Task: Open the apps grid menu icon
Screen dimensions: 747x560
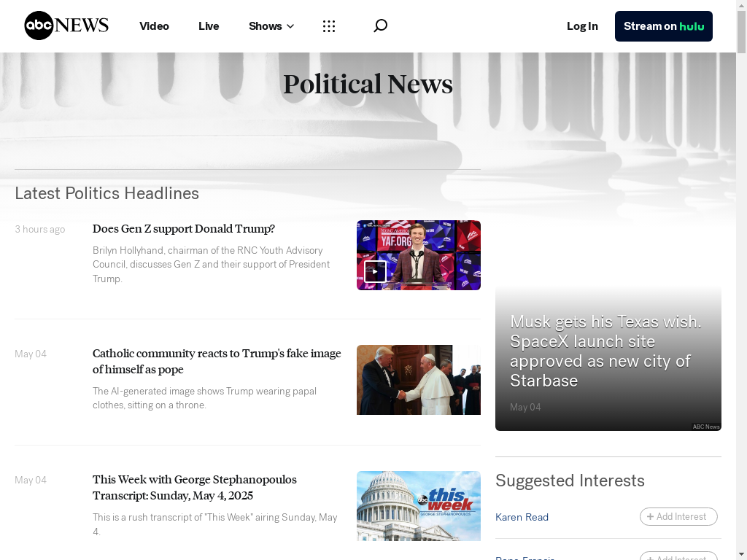Action: point(329,26)
